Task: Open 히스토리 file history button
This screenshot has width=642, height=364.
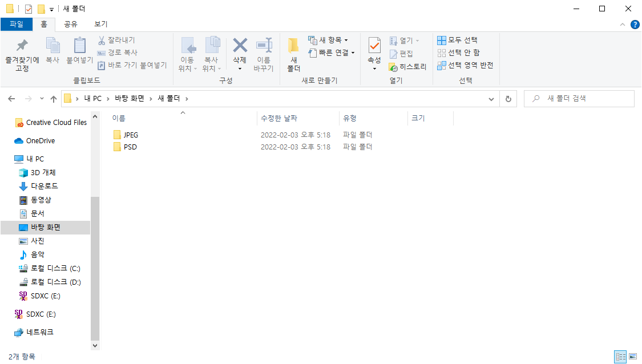Action: (408, 67)
